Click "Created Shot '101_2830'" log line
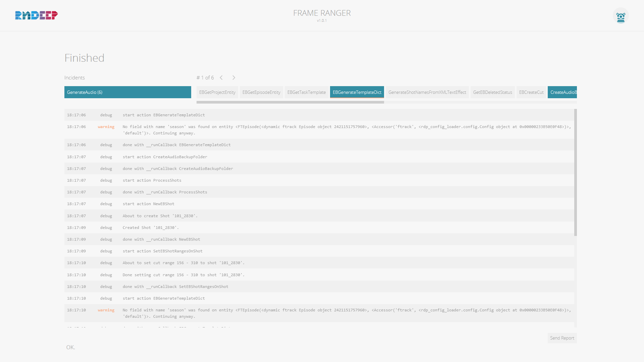Screen dimensions: 644x362 [151, 228]
